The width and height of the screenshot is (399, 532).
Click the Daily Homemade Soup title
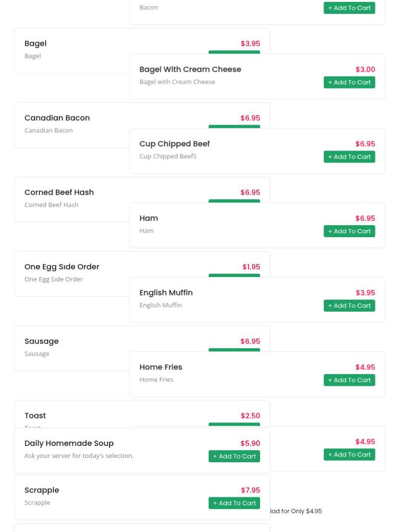click(x=69, y=443)
